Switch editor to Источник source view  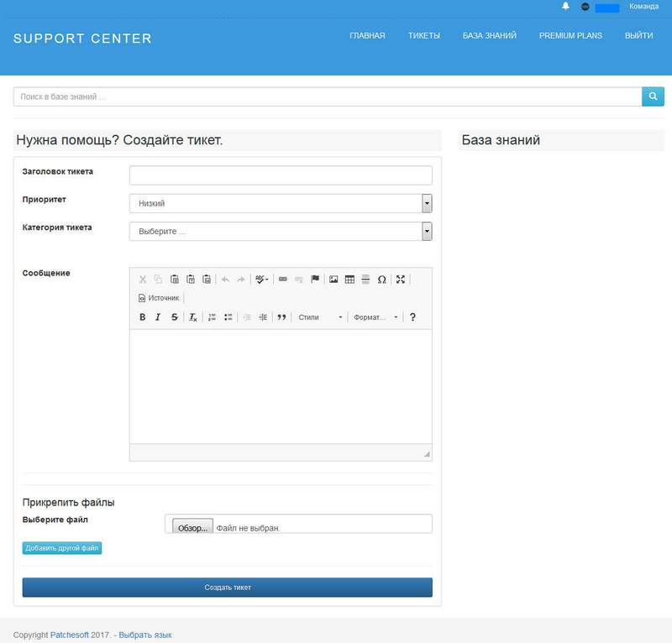(159, 298)
